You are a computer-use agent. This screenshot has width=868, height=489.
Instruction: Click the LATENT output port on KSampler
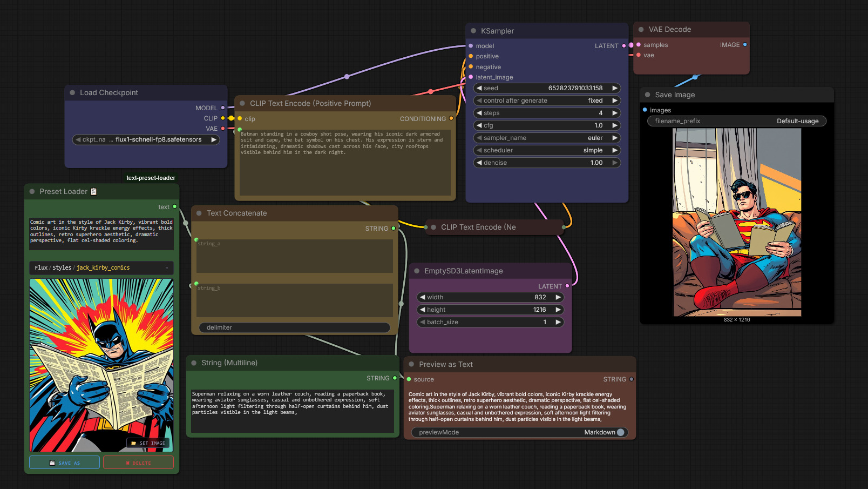pos(624,46)
